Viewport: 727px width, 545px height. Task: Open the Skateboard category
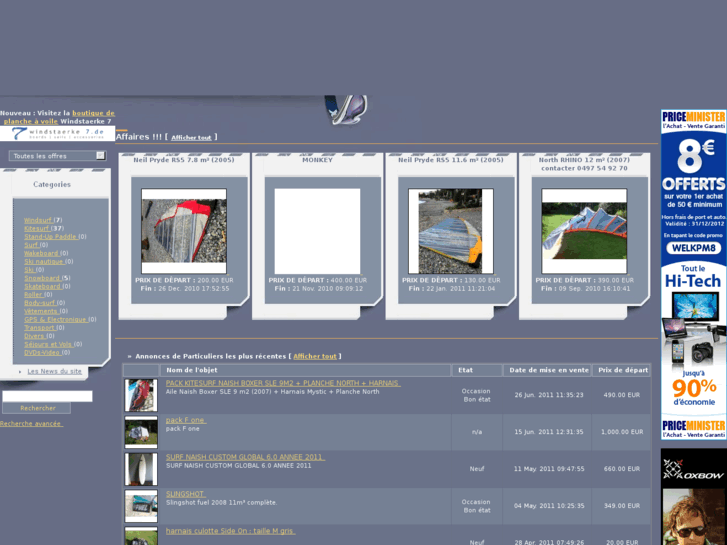(43, 287)
